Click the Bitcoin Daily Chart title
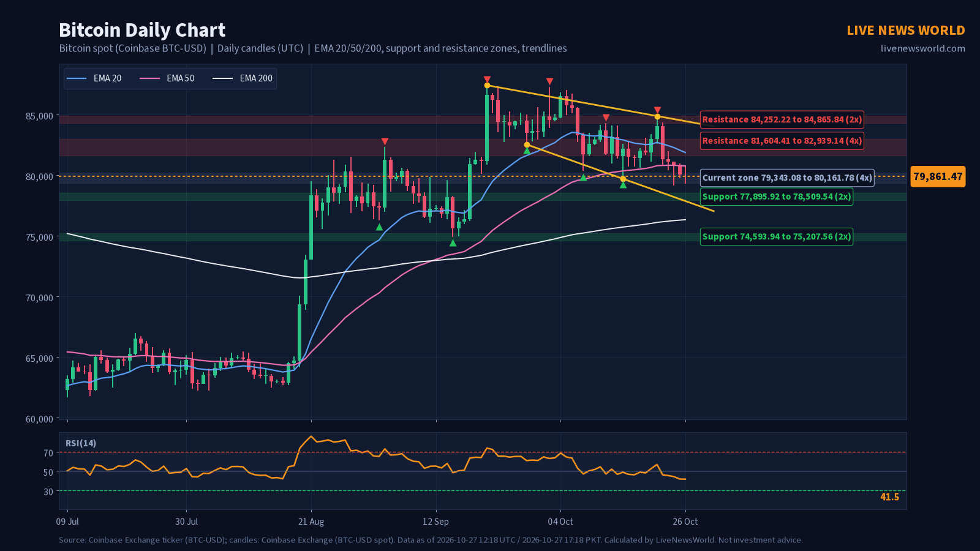The width and height of the screenshot is (980, 551). (142, 30)
